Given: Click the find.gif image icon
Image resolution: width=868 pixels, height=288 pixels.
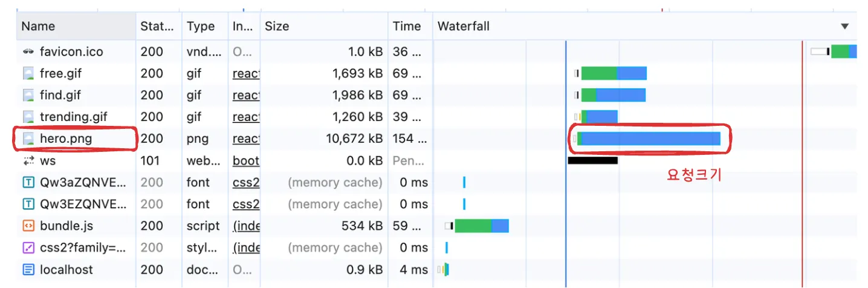Looking at the screenshot, I should point(28,96).
